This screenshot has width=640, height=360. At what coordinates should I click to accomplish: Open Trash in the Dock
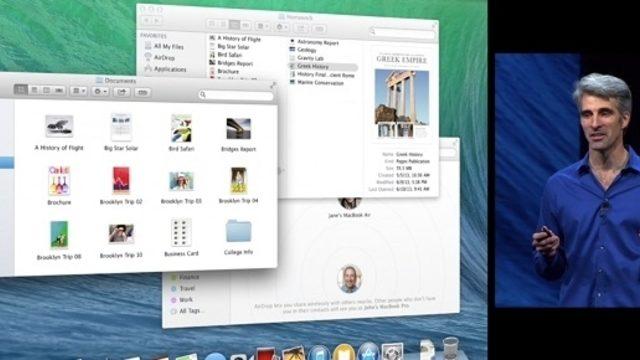tap(451, 348)
